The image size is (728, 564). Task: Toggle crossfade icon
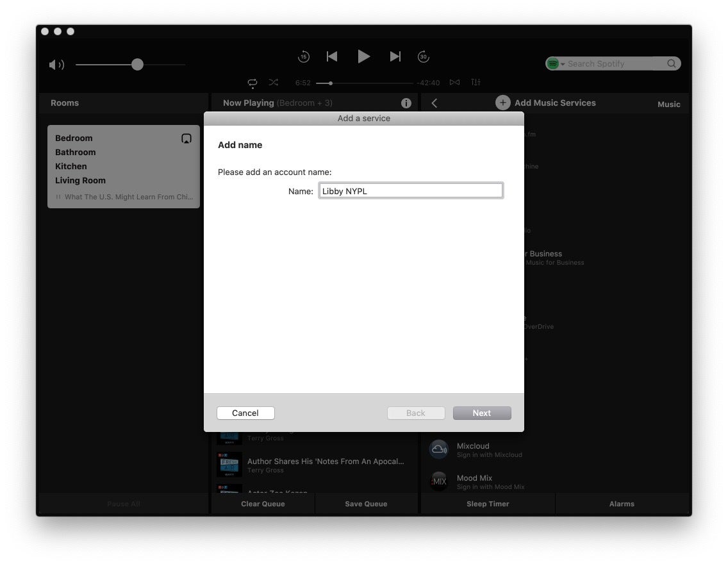tap(454, 82)
